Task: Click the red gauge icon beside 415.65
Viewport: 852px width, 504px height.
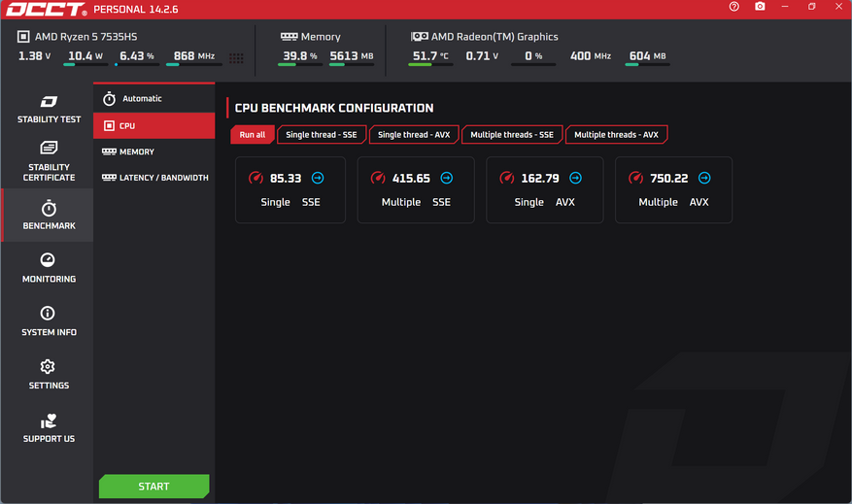Action: pyautogui.click(x=378, y=178)
